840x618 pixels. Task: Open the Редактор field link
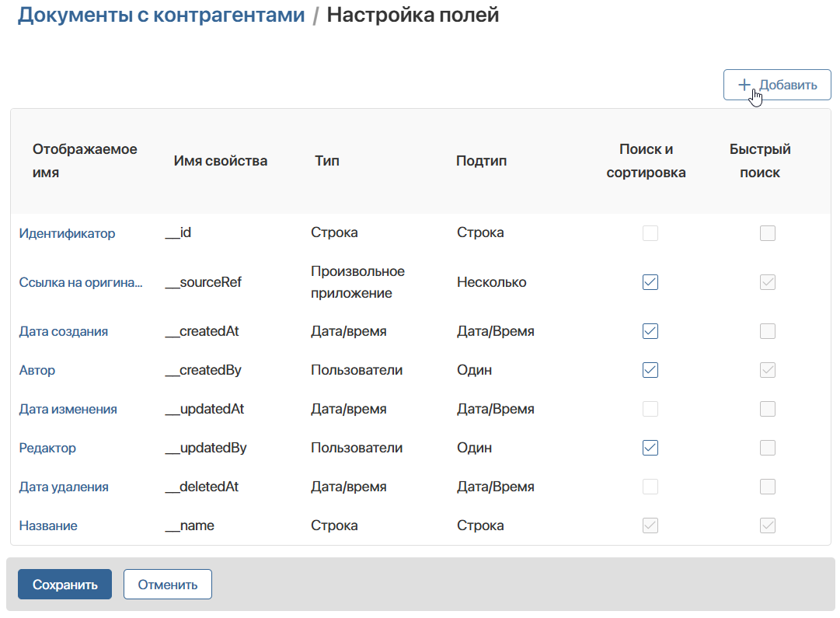coord(47,448)
